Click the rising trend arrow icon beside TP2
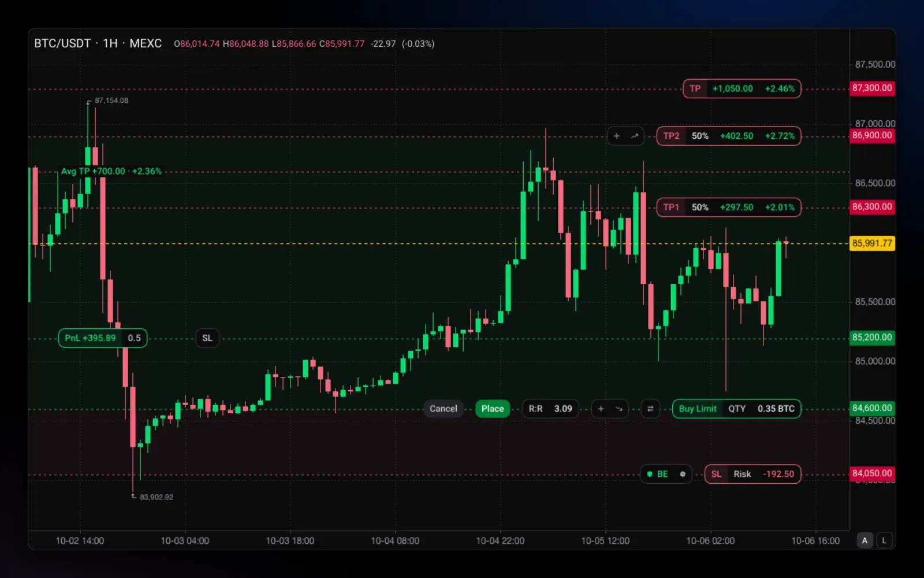This screenshot has width=924, height=578. point(635,136)
